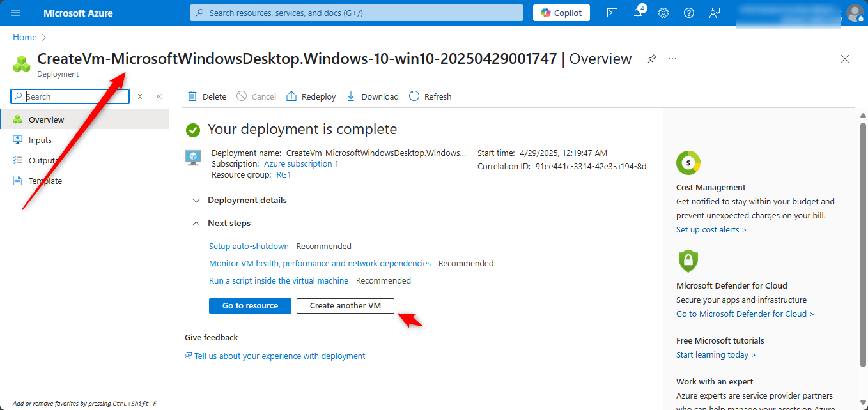The image size is (868, 410).
Task: Launch Copilot from the top bar
Action: [561, 13]
